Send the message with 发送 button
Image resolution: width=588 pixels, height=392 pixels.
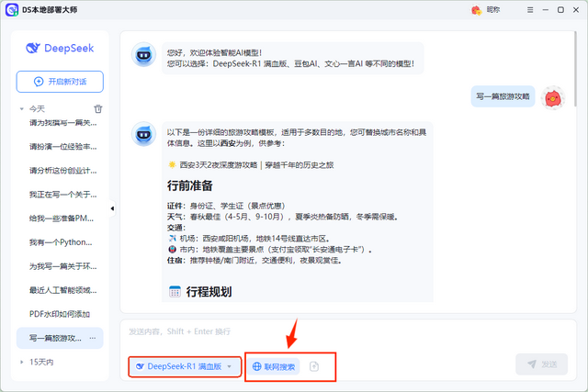tap(541, 364)
